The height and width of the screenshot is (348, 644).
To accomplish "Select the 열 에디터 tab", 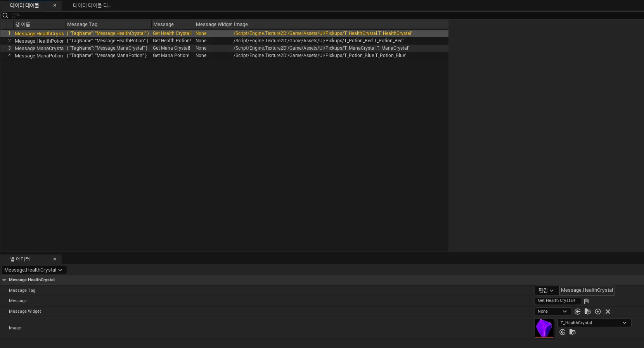I will [20, 259].
